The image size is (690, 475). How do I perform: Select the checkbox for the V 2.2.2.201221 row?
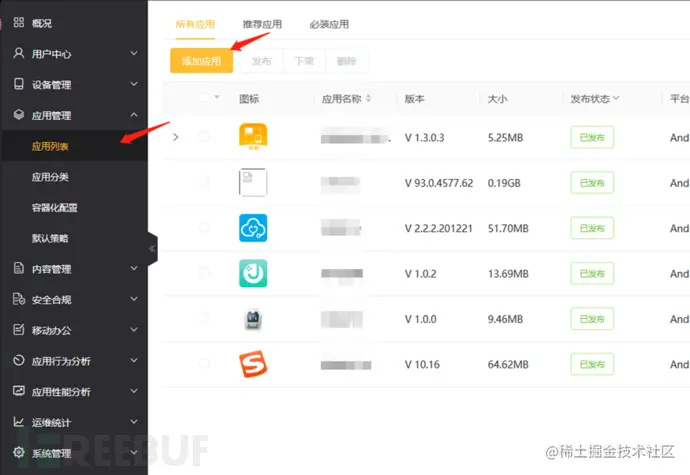pyautogui.click(x=204, y=228)
